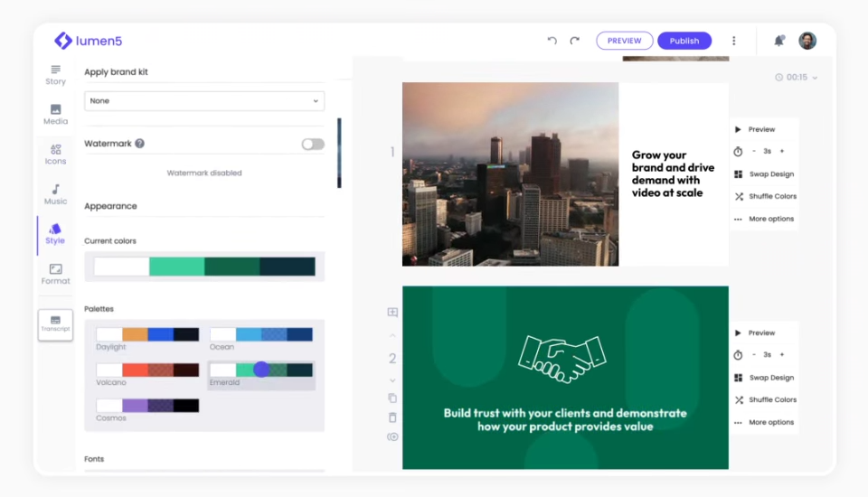Open More options for scene 2
The width and height of the screenshot is (868, 497).
tap(764, 422)
